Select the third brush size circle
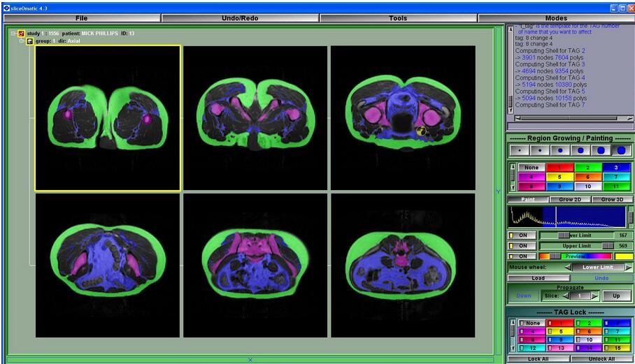The image size is (635, 364). click(560, 150)
